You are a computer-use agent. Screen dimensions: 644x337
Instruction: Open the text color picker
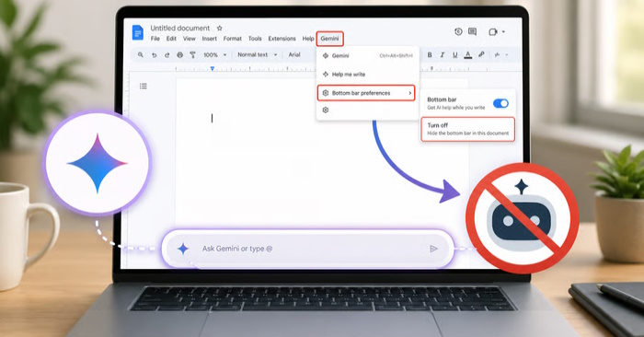click(x=467, y=54)
